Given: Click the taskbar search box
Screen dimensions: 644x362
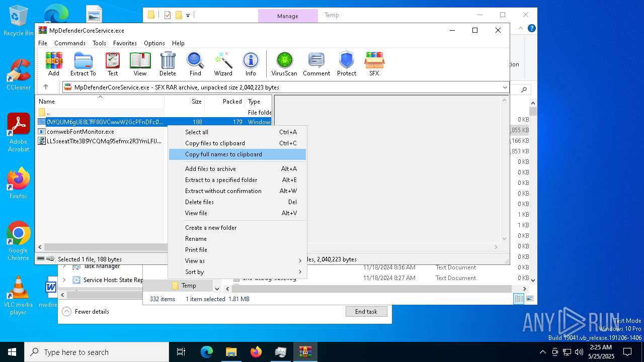Looking at the screenshot, I should click(97, 352).
